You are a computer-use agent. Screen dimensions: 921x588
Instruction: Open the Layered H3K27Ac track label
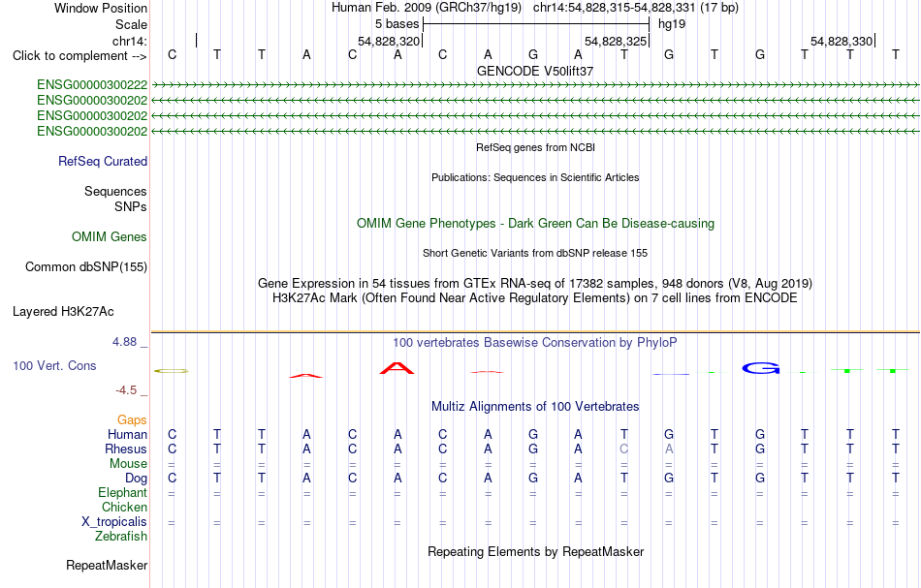pos(63,312)
